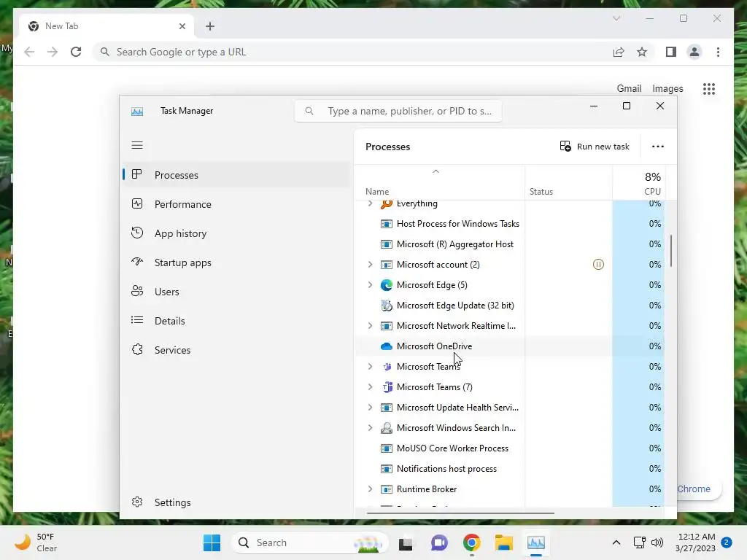
Task: Expand the Microsoft Edge (5) group
Action: [370, 285]
